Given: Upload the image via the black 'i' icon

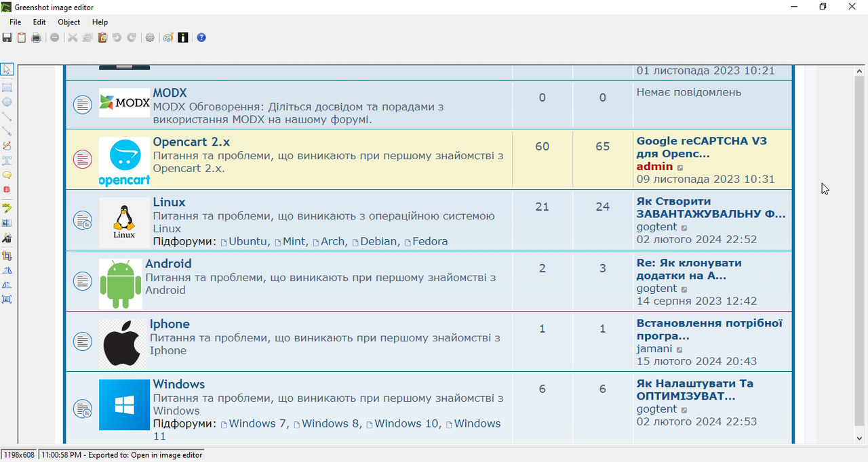Looking at the screenshot, I should point(183,38).
